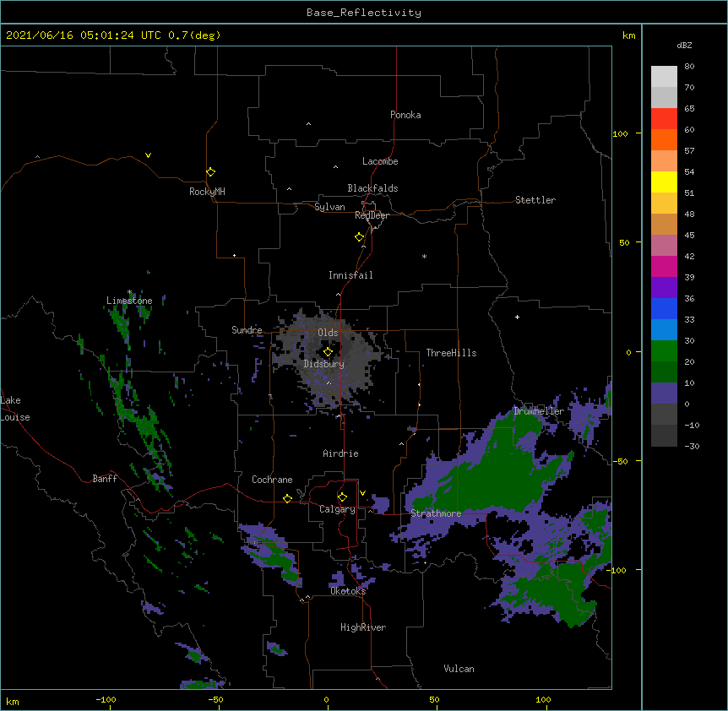Click the Blackfalds town label
The image size is (728, 711).
point(372,188)
